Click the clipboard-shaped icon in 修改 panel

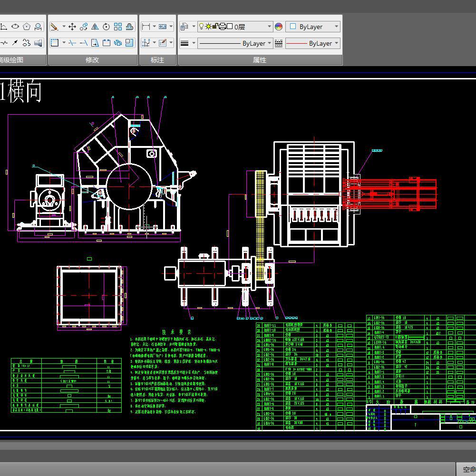tap(106, 43)
